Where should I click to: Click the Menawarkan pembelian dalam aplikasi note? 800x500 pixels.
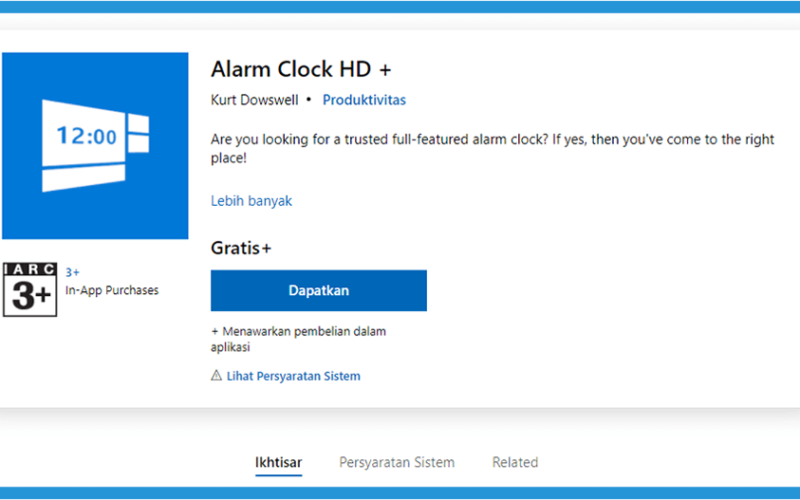[x=298, y=339]
